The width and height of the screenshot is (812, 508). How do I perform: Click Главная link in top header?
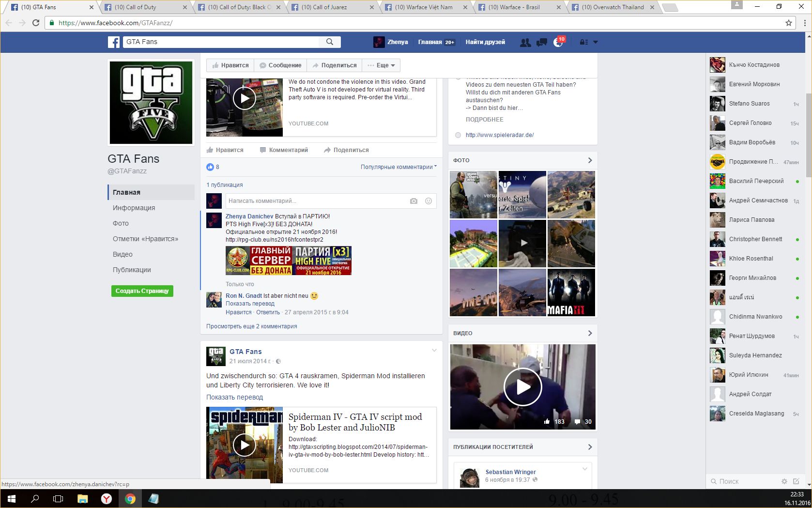tap(436, 42)
